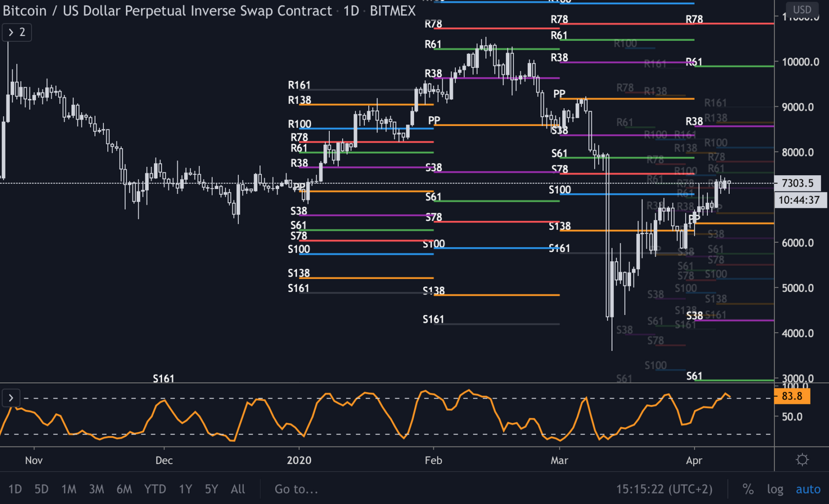
Task: Click the Apr label on time axis
Action: [x=694, y=461]
